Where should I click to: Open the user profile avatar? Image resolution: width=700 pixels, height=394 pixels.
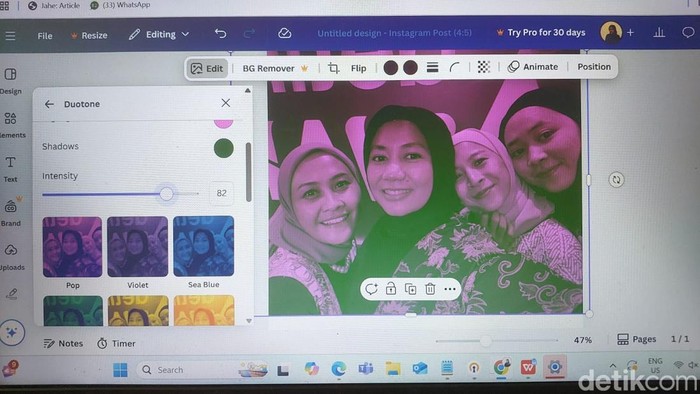(611, 32)
